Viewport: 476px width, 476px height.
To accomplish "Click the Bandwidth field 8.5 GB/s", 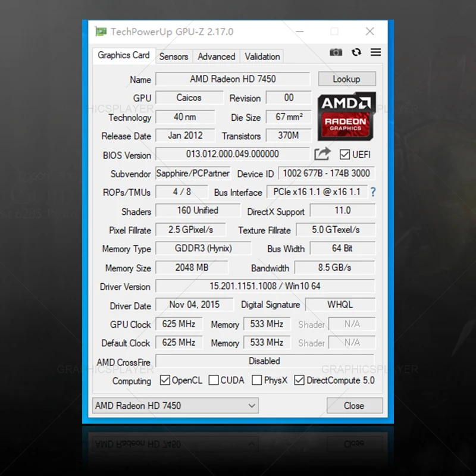I will [x=335, y=267].
